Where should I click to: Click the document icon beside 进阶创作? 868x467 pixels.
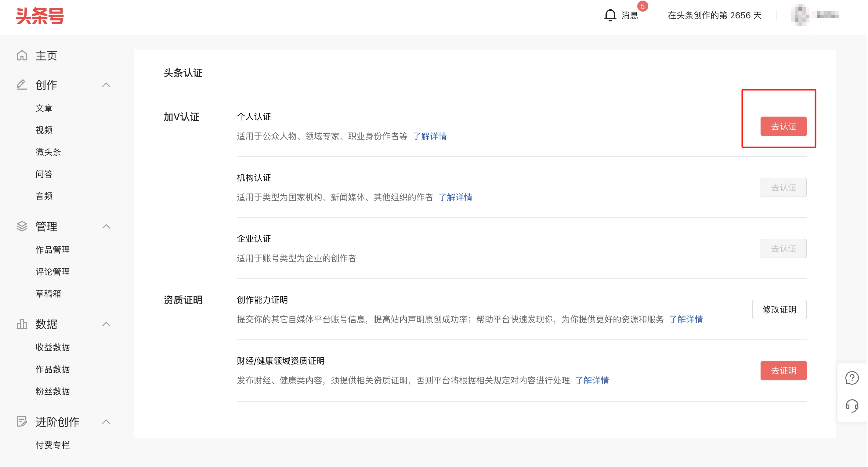(22, 422)
